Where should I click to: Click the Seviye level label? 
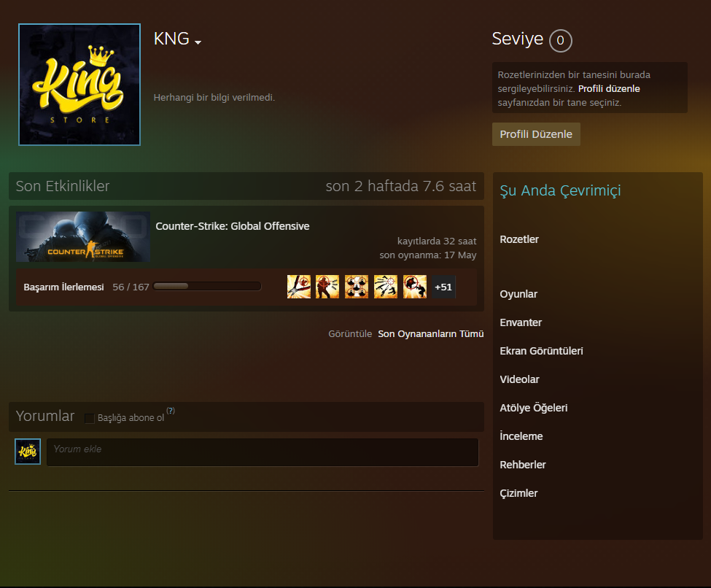pos(517,39)
